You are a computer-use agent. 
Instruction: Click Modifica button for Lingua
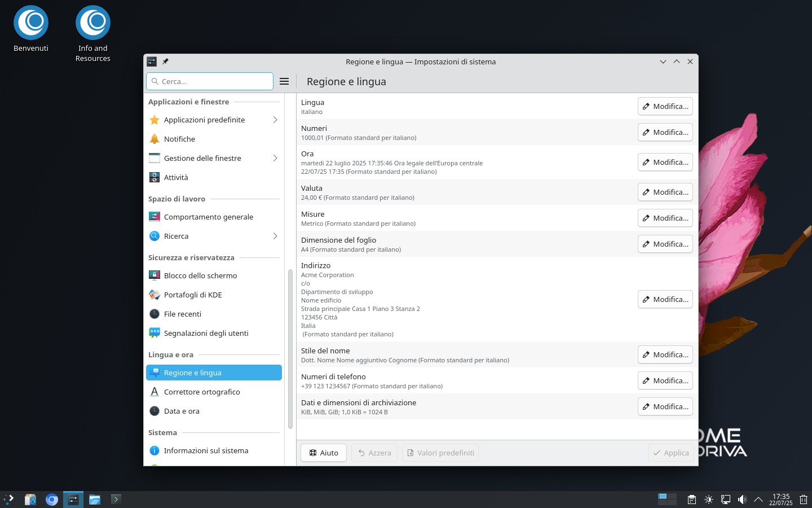[x=665, y=106]
